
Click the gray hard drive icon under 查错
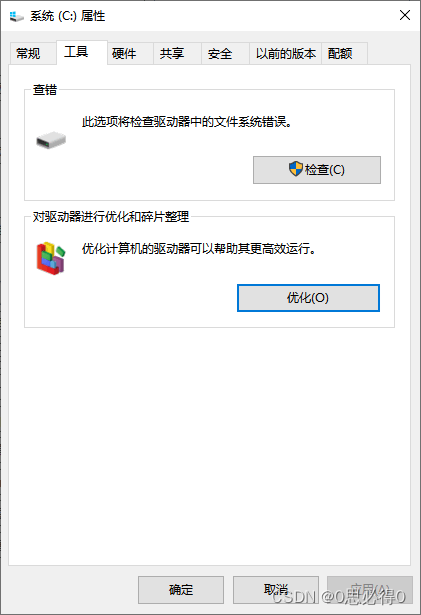(51, 140)
